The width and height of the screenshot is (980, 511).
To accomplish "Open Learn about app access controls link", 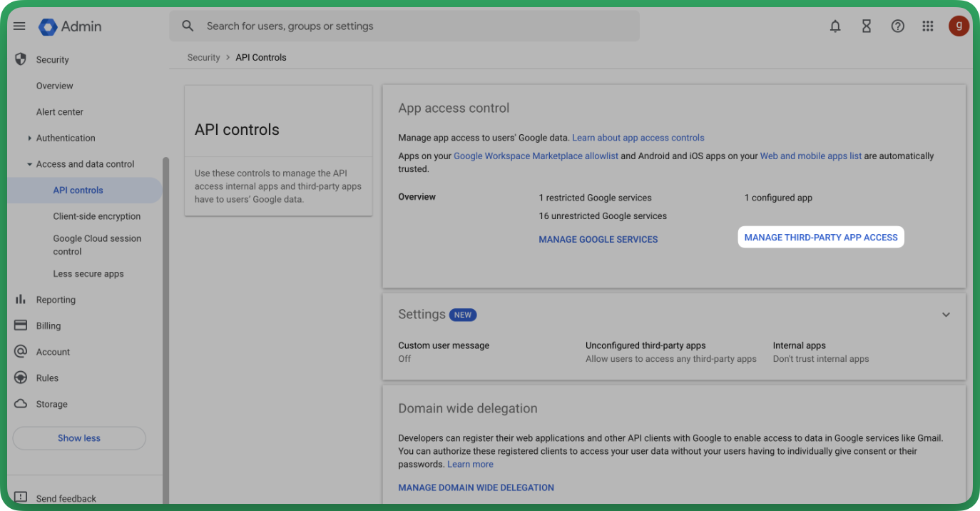I will [x=638, y=138].
